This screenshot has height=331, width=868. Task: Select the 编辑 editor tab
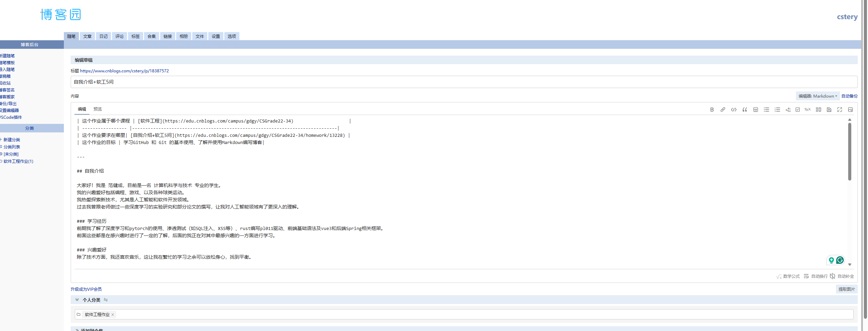coord(82,109)
